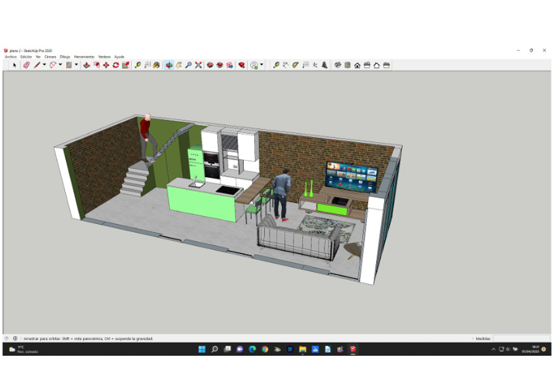The width and height of the screenshot is (554, 392).
Task: Choose the Move tool
Action: (106, 65)
